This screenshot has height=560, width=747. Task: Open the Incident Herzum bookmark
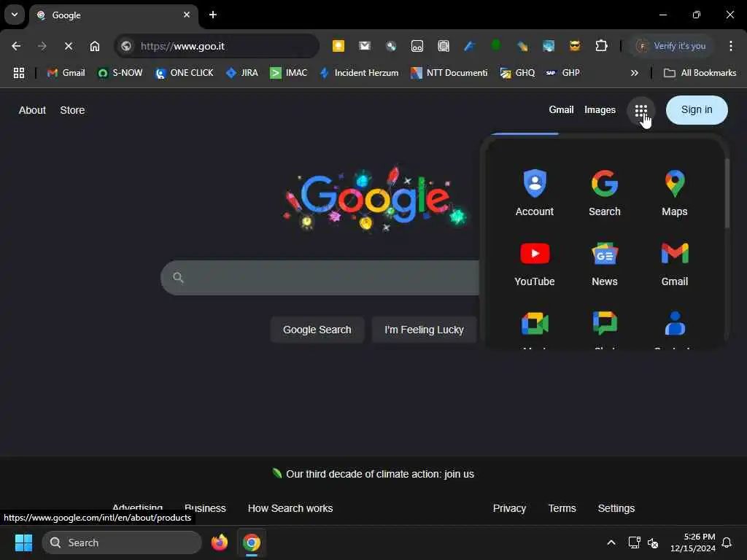[x=359, y=73]
